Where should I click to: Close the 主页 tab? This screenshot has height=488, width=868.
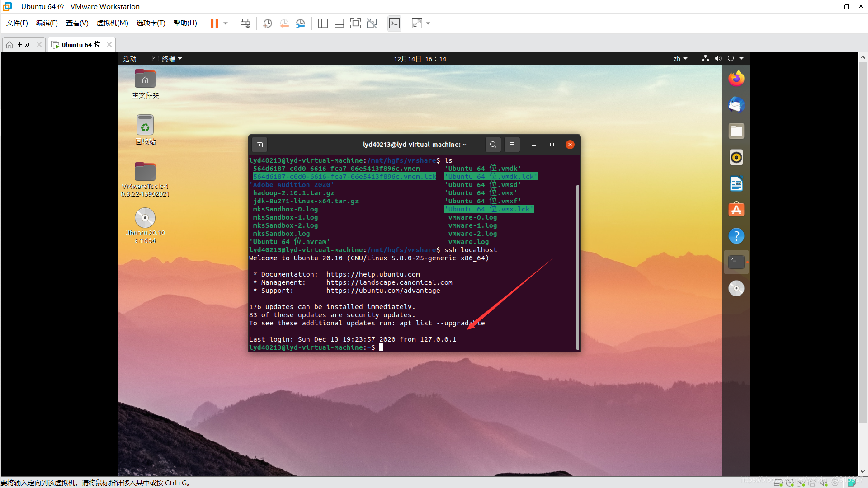[39, 44]
